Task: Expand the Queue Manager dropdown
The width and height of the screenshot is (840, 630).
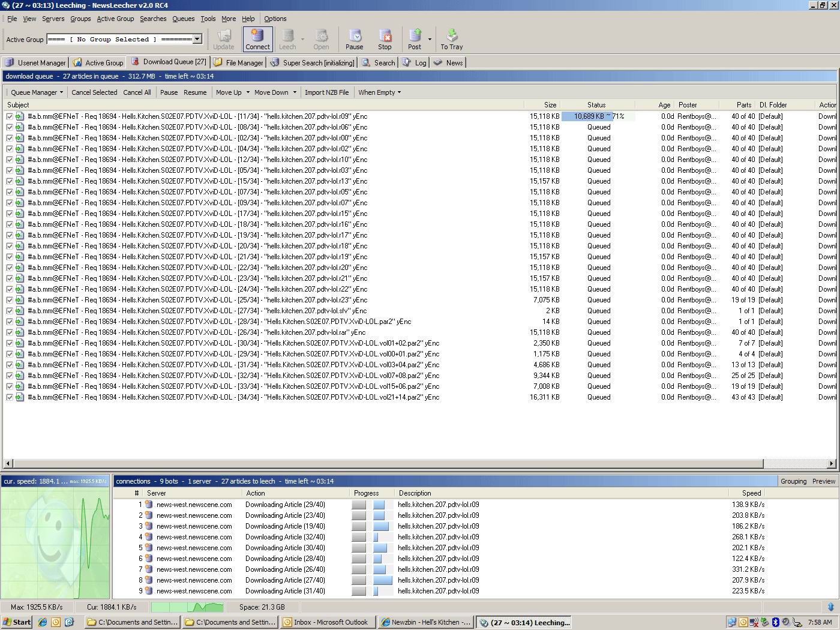Action: 37,92
